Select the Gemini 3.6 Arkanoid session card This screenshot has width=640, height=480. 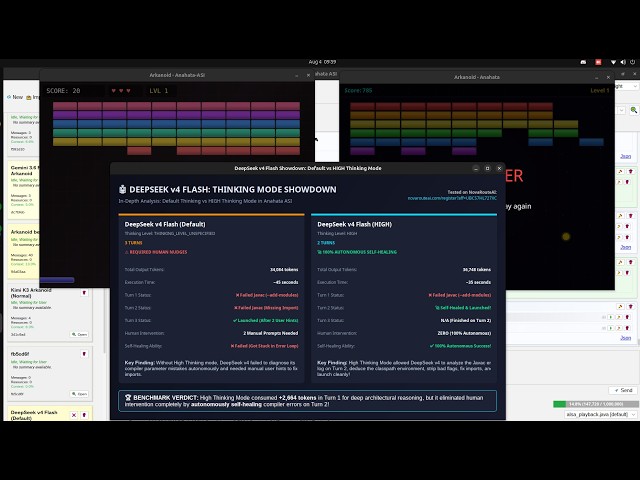[x=24, y=189]
